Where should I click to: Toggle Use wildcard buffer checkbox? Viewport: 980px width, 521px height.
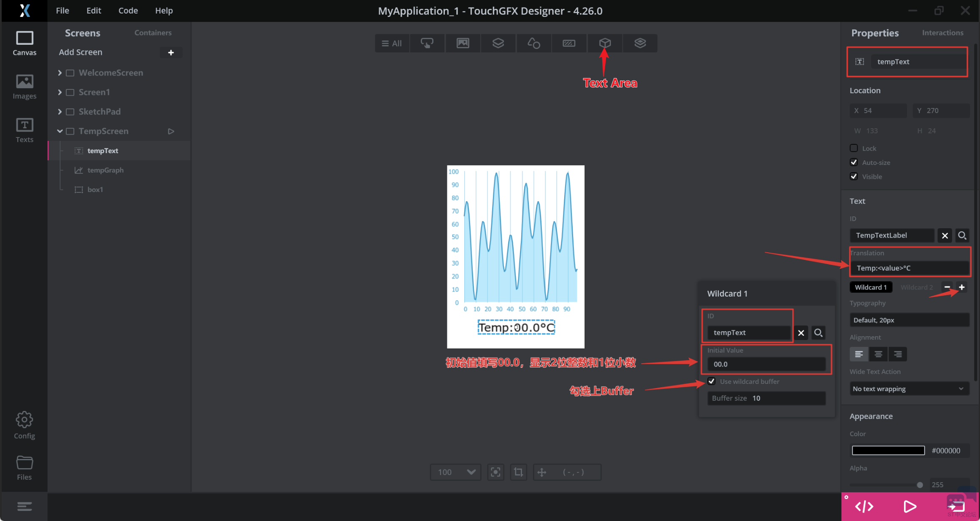tap(712, 381)
